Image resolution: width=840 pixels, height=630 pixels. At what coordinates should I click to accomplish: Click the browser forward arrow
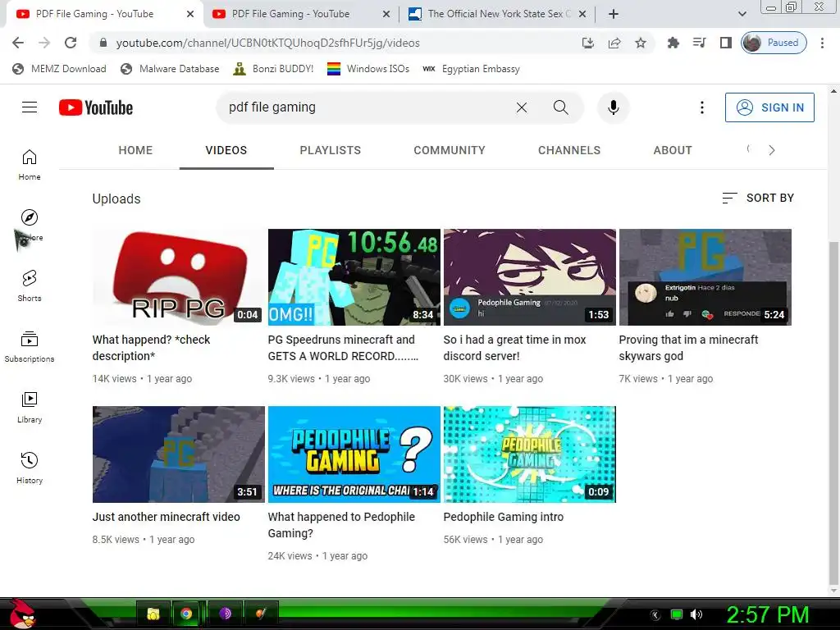44,43
